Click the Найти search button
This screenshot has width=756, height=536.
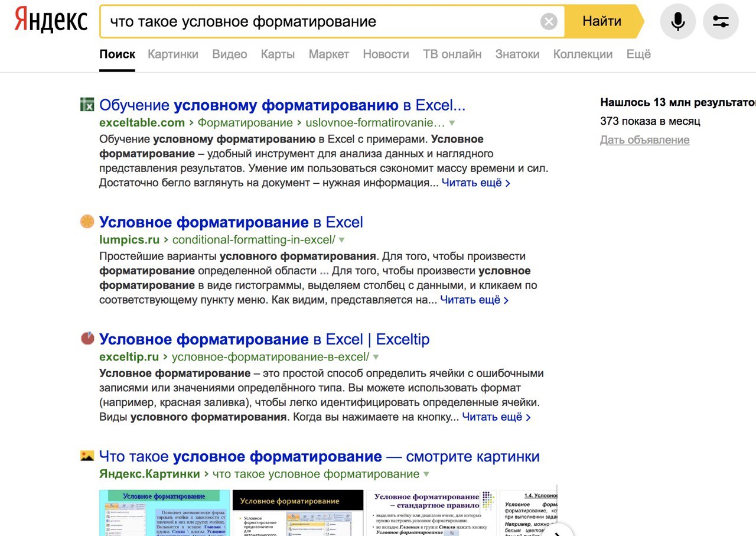[x=602, y=22]
